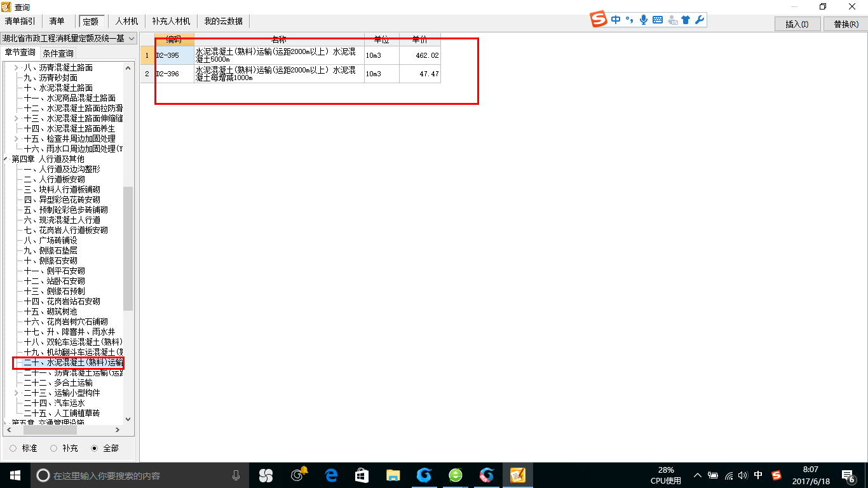Click the active yellow notepad app on taskbar

click(518, 475)
